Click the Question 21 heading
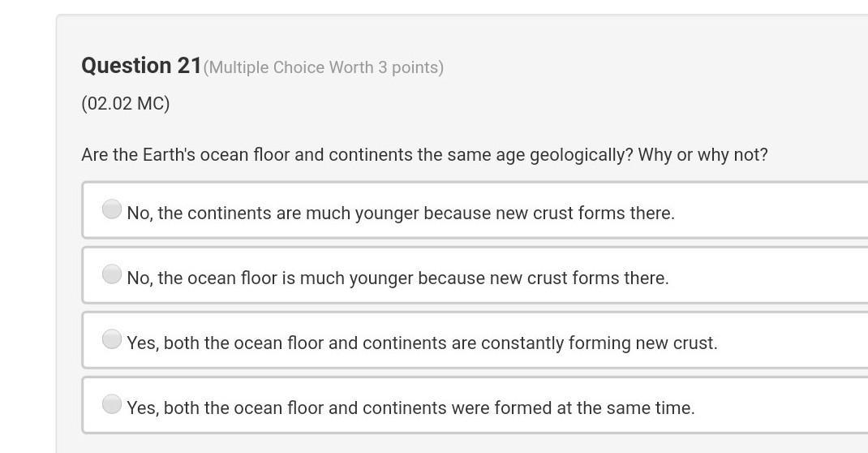This screenshot has width=868, height=453. [141, 65]
